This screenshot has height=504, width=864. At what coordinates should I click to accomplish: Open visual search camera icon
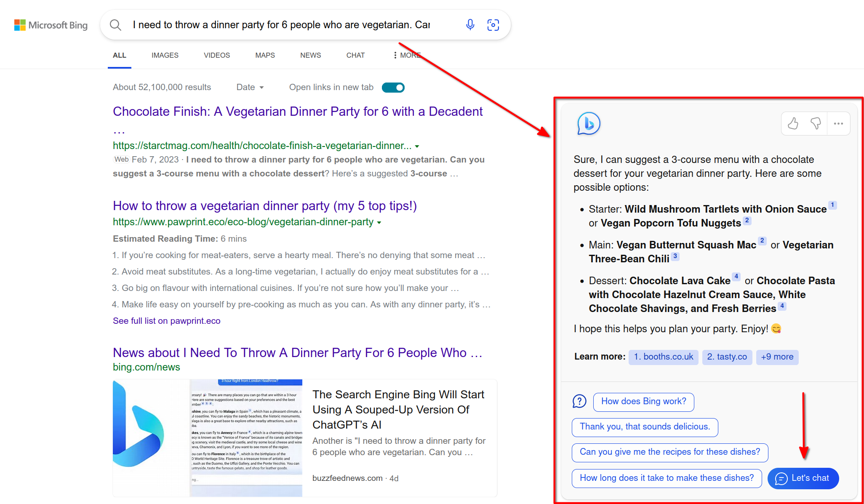coord(493,25)
